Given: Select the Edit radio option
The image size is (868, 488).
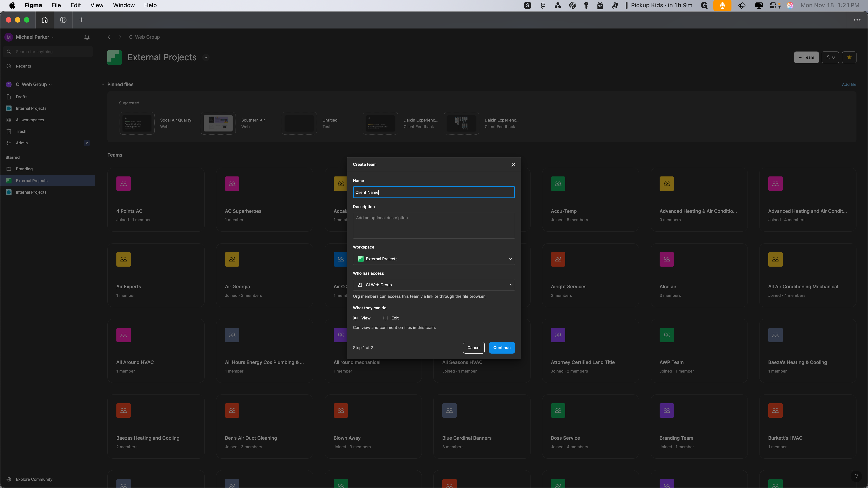Looking at the screenshot, I should (385, 318).
